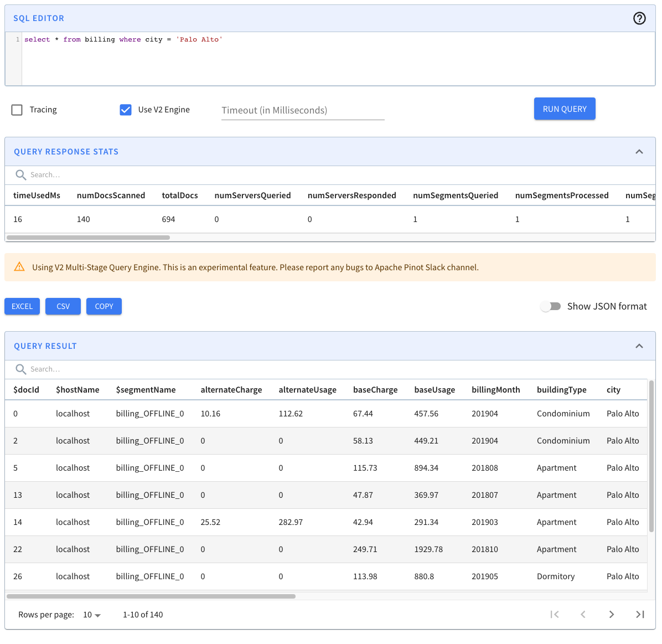Viewport: 662px width, 644px height.
Task: Click the Run Query button
Action: [565, 109]
